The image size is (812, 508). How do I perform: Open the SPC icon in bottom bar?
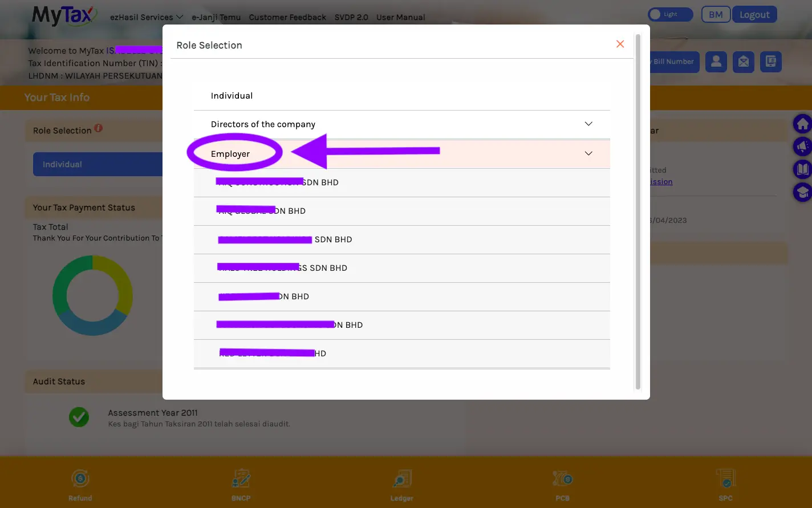pos(726,485)
